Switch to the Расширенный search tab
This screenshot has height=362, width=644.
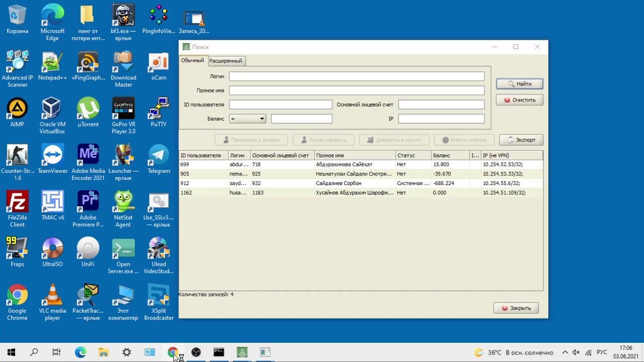pyautogui.click(x=225, y=61)
